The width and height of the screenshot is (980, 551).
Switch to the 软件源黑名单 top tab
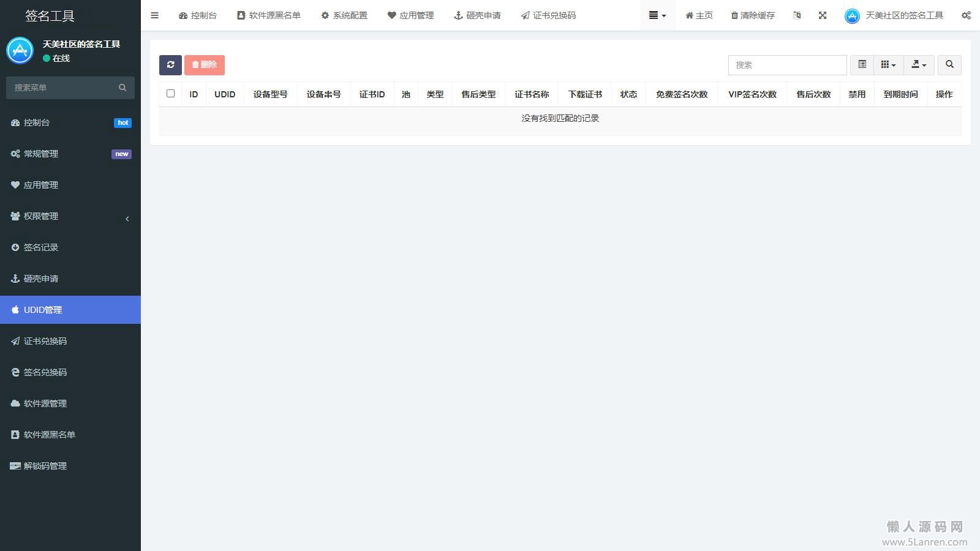coord(268,15)
